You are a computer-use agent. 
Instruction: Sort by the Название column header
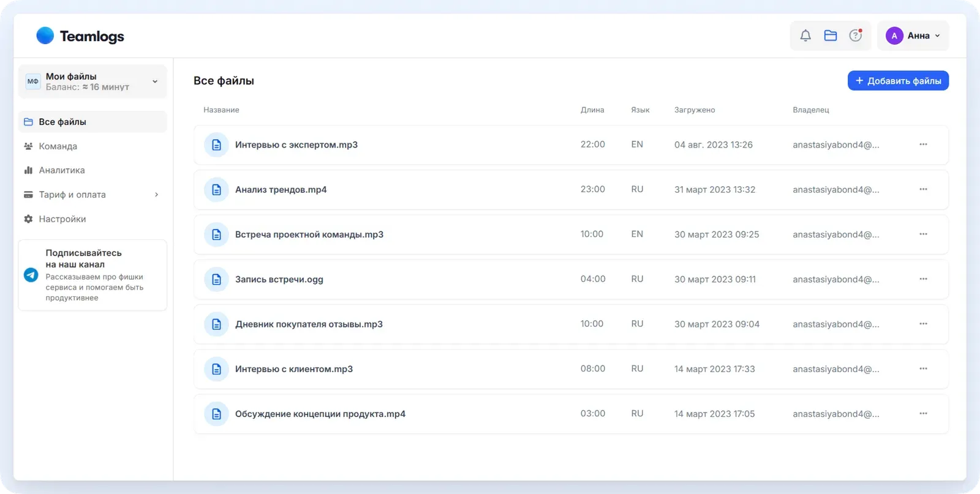pyautogui.click(x=221, y=110)
